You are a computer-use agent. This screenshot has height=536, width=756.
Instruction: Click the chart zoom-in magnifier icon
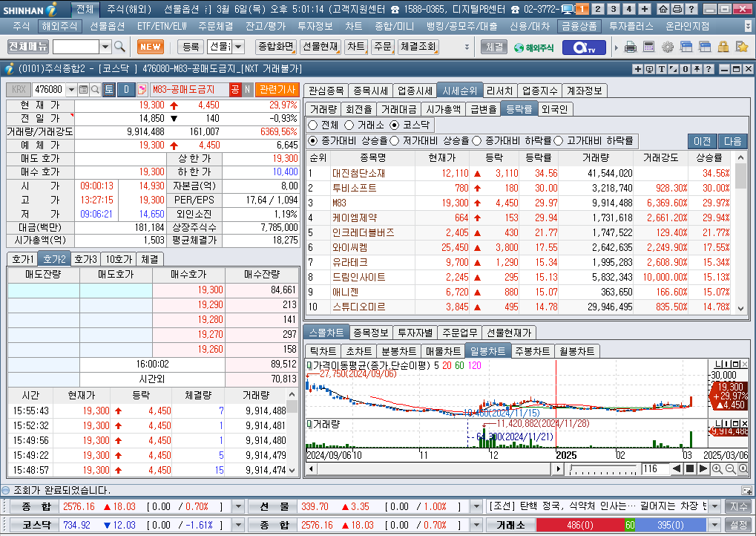[717, 468]
